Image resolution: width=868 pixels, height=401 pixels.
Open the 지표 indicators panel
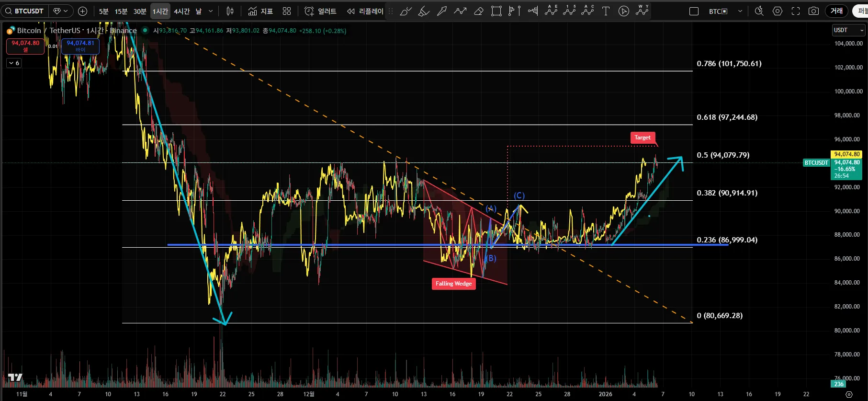pyautogui.click(x=260, y=11)
